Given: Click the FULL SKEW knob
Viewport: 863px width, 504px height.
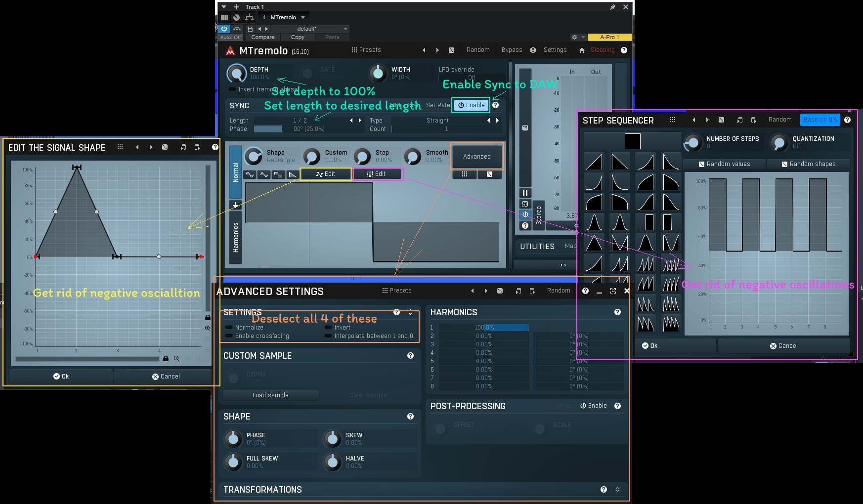Looking at the screenshot, I should click(233, 462).
